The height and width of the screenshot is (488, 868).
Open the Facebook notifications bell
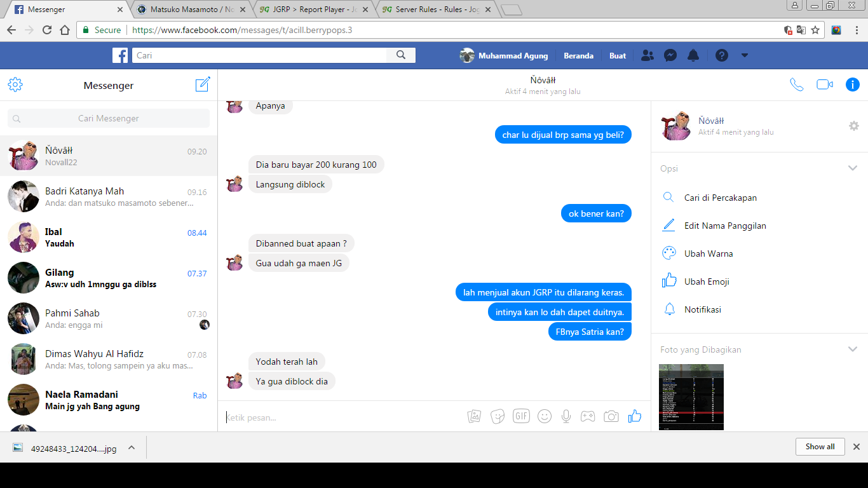point(693,55)
